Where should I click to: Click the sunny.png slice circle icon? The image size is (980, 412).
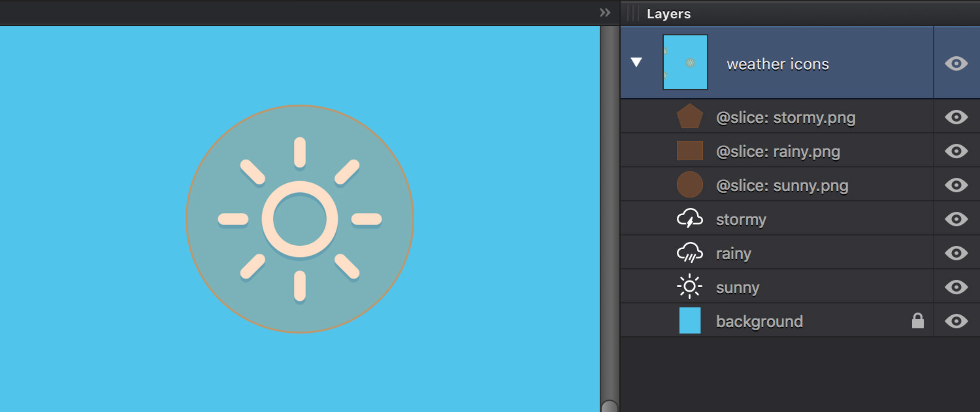click(x=690, y=185)
